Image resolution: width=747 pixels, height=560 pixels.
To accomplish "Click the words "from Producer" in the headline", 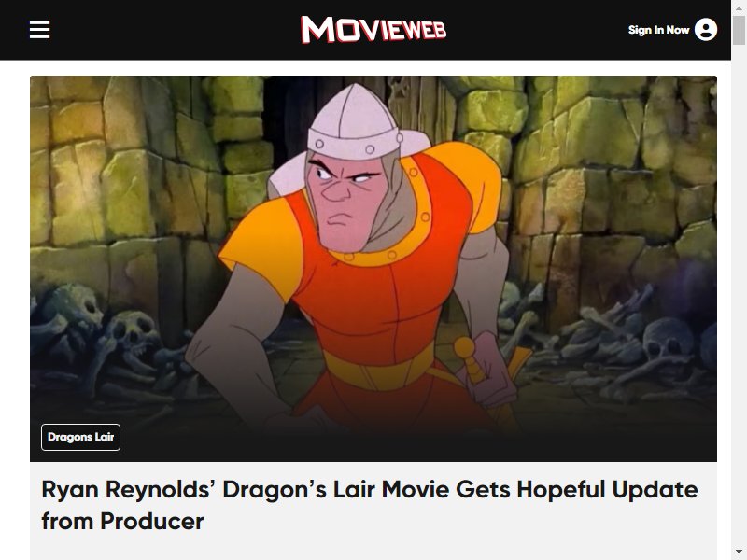I will coord(122,521).
